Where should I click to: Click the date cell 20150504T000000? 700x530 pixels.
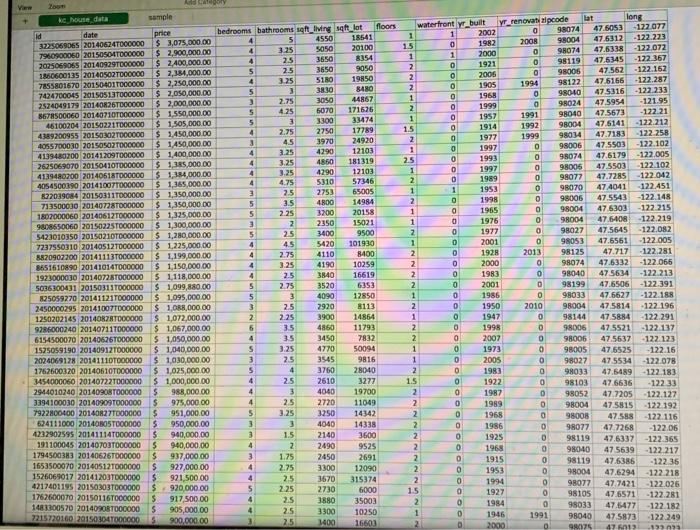tap(116, 54)
